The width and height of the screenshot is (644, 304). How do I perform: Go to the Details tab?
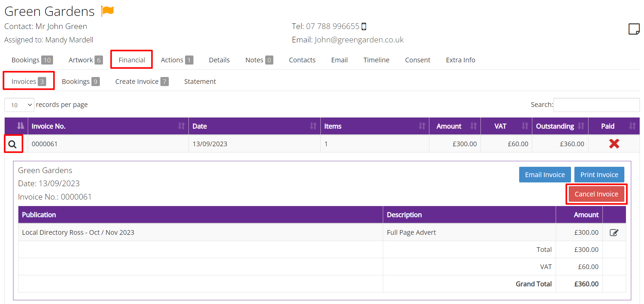point(219,60)
